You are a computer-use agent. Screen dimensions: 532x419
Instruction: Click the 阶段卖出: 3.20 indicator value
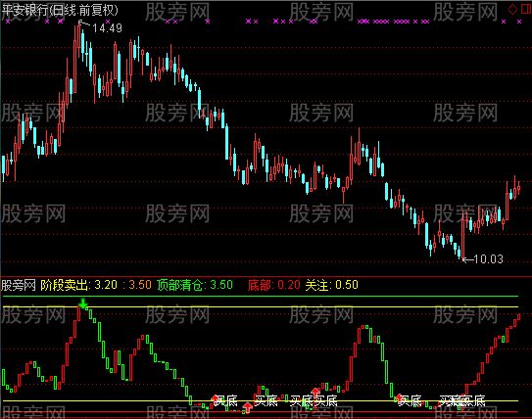coord(78,285)
